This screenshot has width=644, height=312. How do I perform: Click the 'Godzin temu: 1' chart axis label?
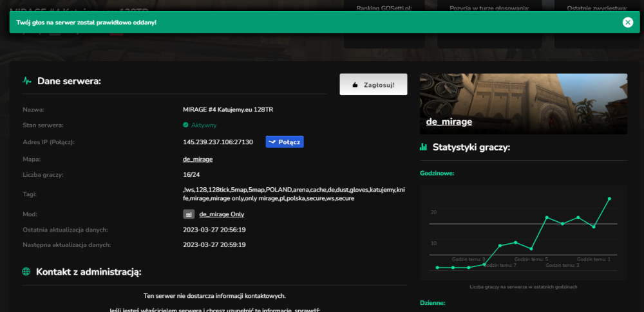coord(594,259)
